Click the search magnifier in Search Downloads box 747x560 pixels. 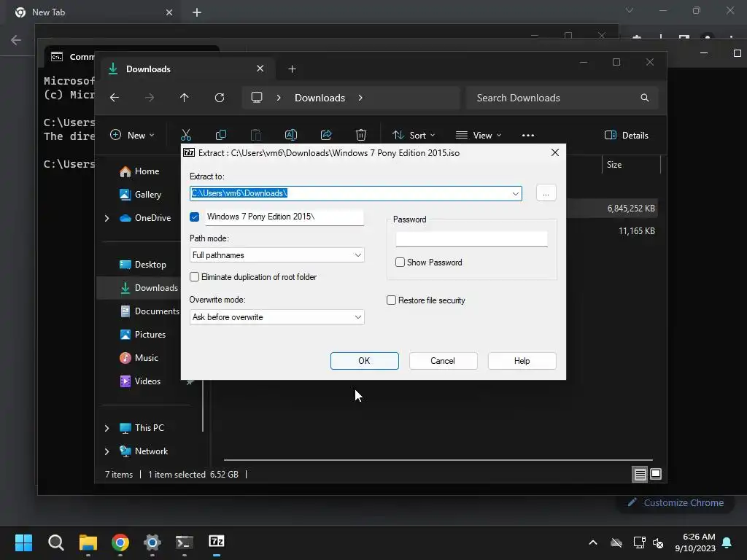pyautogui.click(x=645, y=98)
